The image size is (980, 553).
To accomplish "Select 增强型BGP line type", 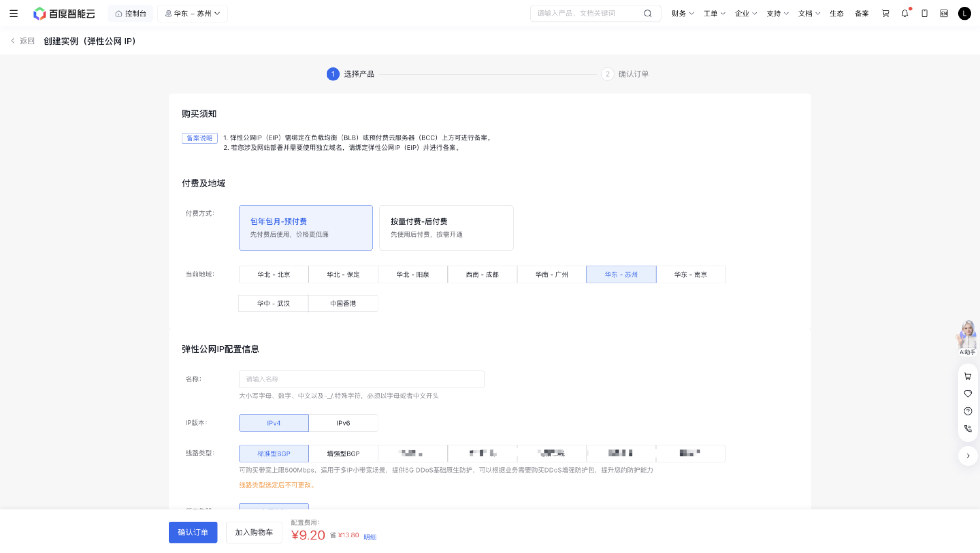I will click(343, 453).
